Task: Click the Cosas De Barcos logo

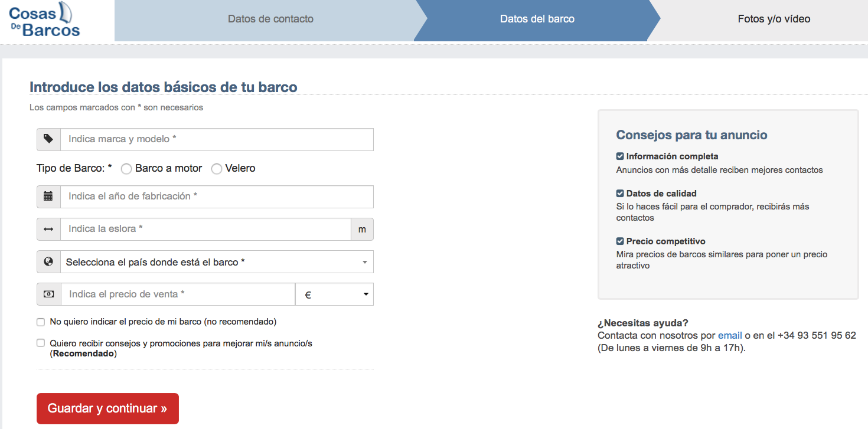Action: [x=45, y=20]
